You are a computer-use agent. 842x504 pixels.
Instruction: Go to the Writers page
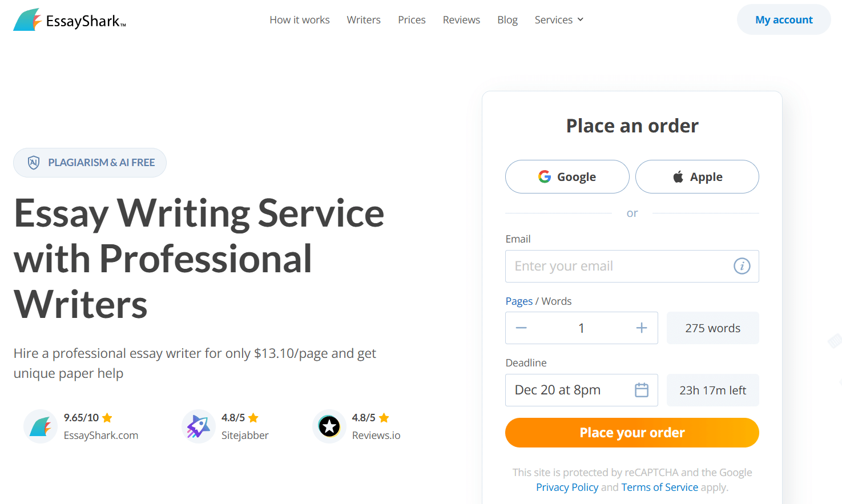coord(364,20)
